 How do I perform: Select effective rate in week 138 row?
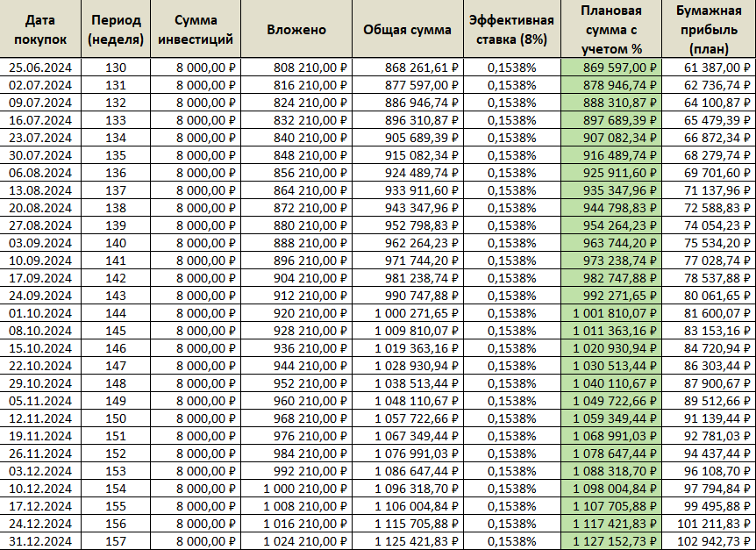(x=511, y=208)
